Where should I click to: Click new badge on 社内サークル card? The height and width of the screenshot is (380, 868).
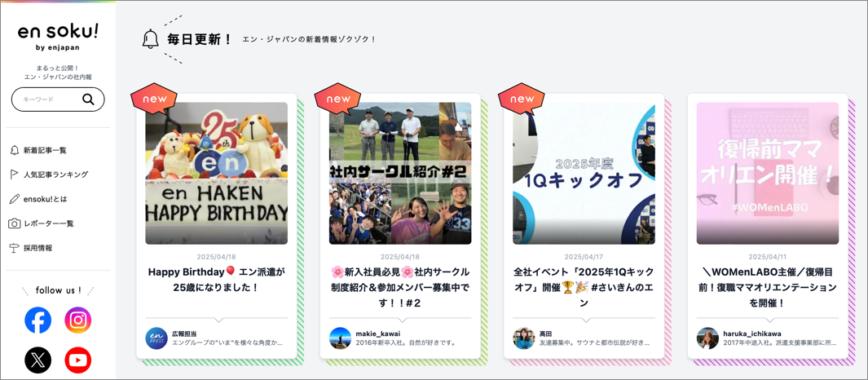coord(337,99)
